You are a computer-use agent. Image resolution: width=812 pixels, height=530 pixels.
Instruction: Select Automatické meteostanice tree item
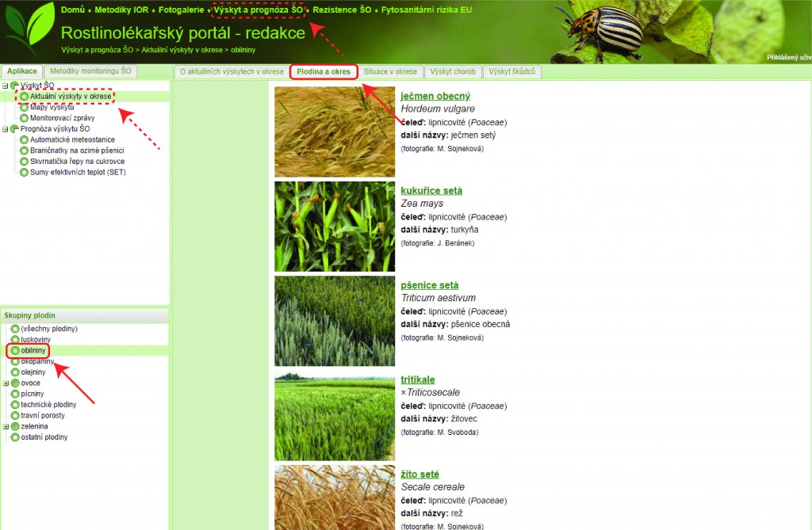[x=72, y=139]
